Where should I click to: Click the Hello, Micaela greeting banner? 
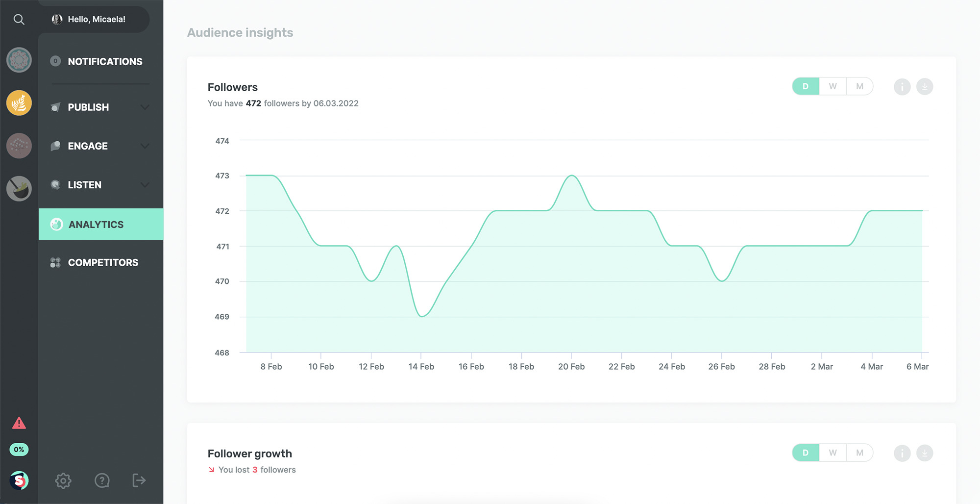96,19
